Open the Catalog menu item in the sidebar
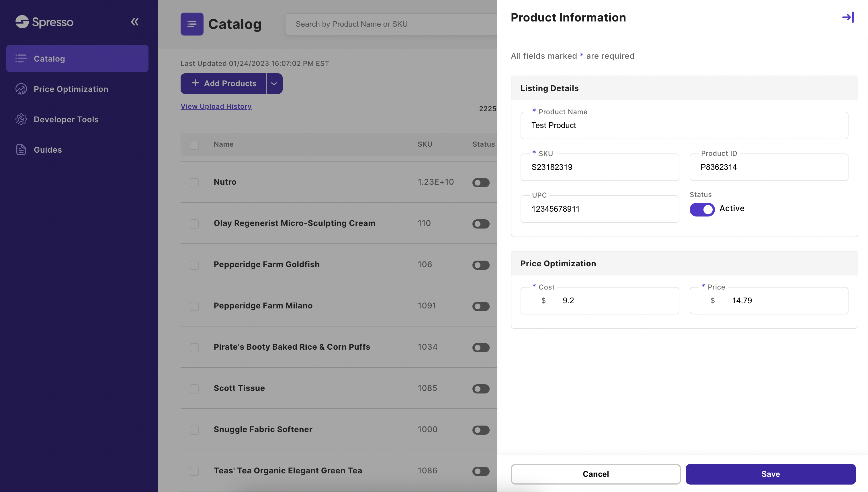 [77, 58]
